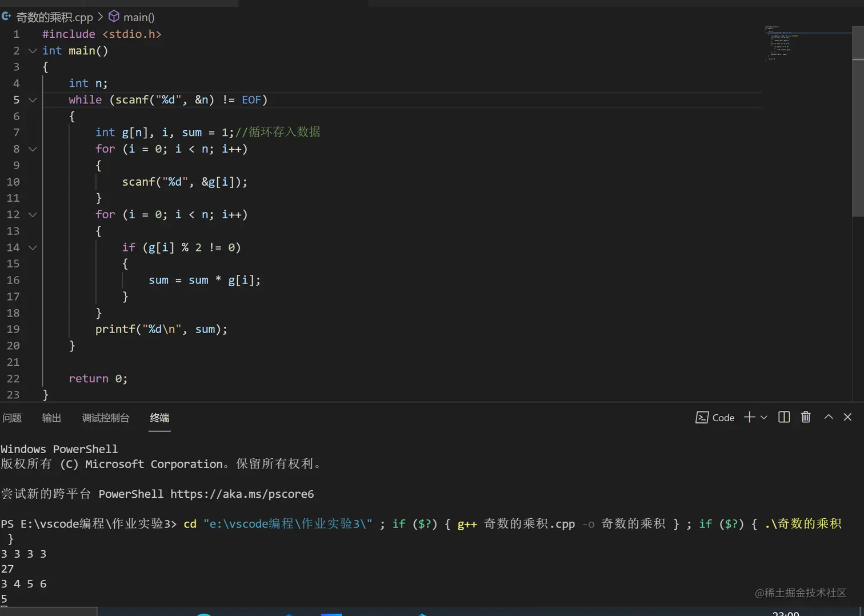Split the terminal using the split icon
The height and width of the screenshot is (616, 864).
coord(784,417)
